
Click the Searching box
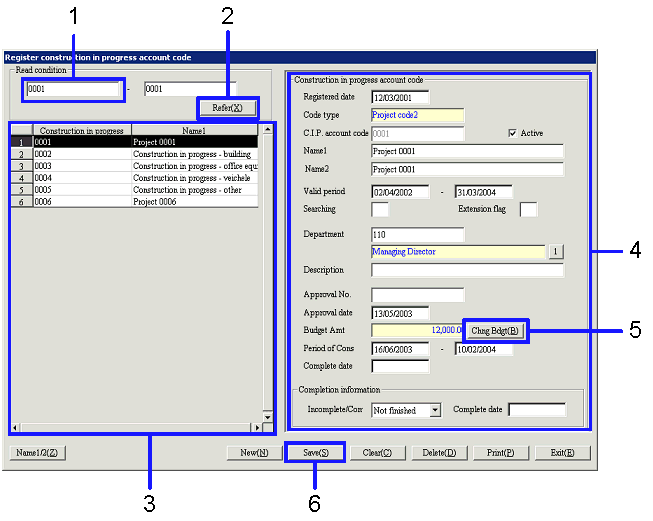(380, 209)
